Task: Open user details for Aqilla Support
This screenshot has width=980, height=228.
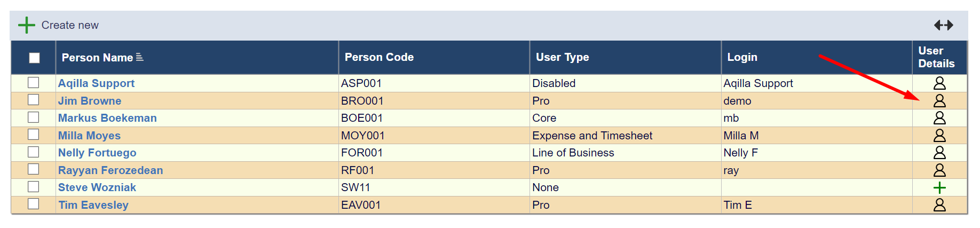Action: [x=939, y=83]
